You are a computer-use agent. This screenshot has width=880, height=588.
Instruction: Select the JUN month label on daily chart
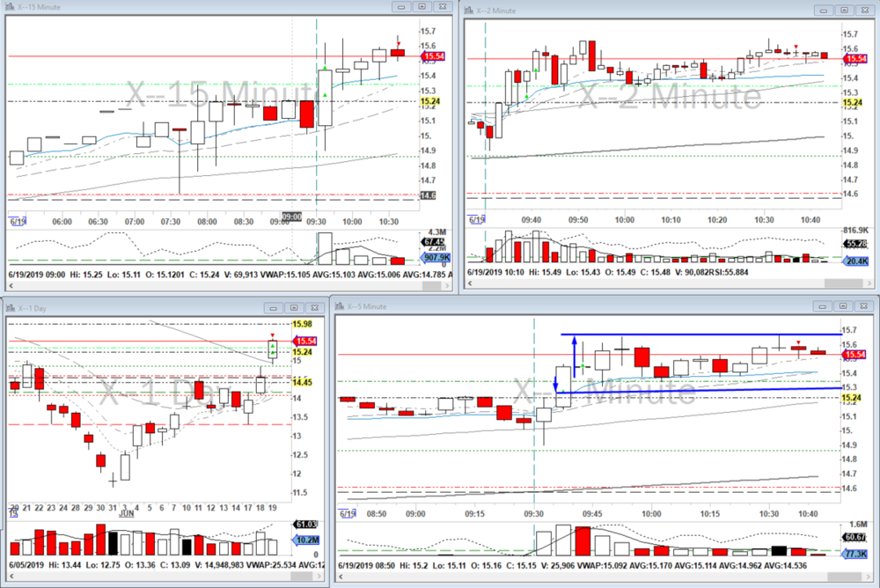pos(126,513)
